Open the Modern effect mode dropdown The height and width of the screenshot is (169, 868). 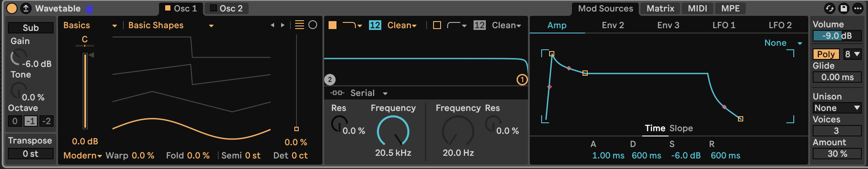click(x=83, y=155)
